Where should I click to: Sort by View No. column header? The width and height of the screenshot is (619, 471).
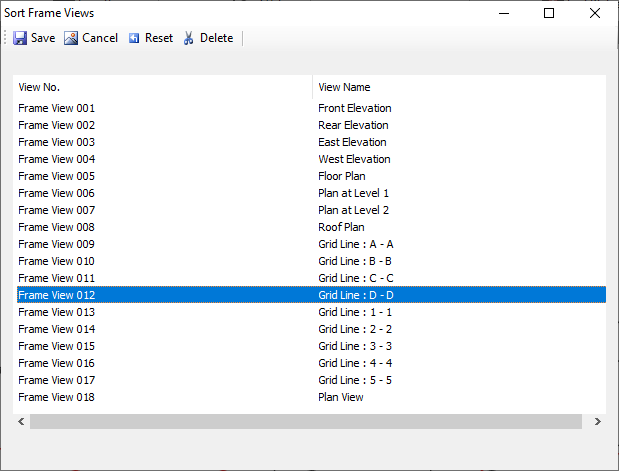tap(163, 87)
